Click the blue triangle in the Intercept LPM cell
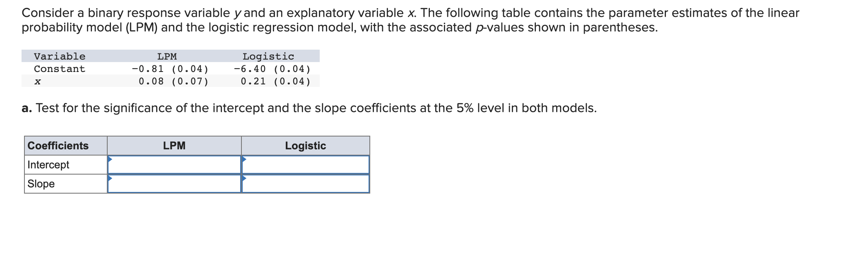 pyautogui.click(x=110, y=158)
